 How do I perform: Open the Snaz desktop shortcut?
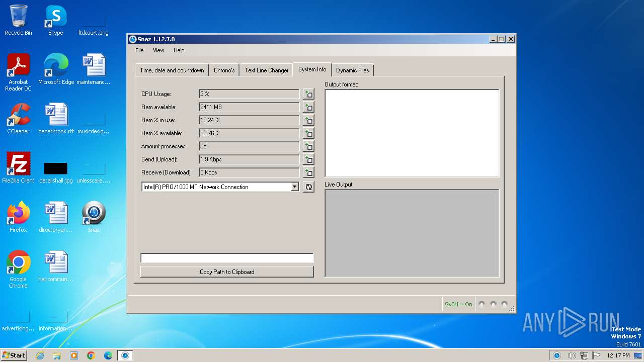click(x=94, y=217)
